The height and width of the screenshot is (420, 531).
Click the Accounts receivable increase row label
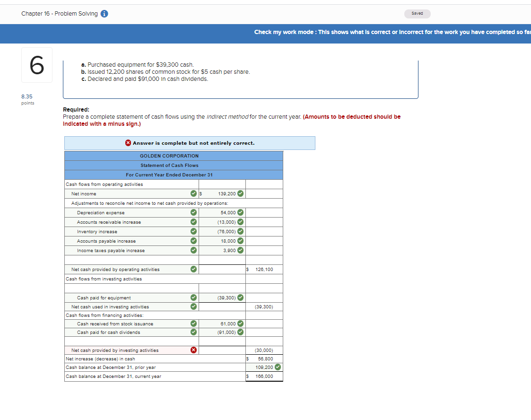(109, 222)
